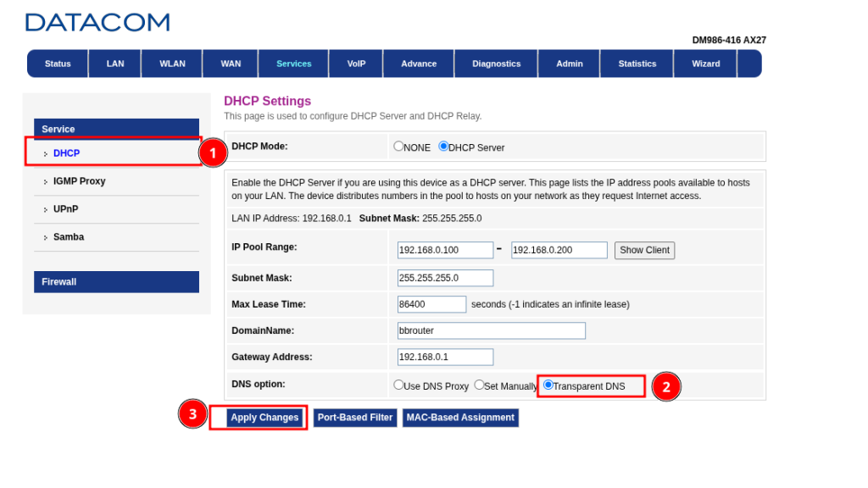Click the LAN IP Address 192.168.0.1 text

coord(292,218)
